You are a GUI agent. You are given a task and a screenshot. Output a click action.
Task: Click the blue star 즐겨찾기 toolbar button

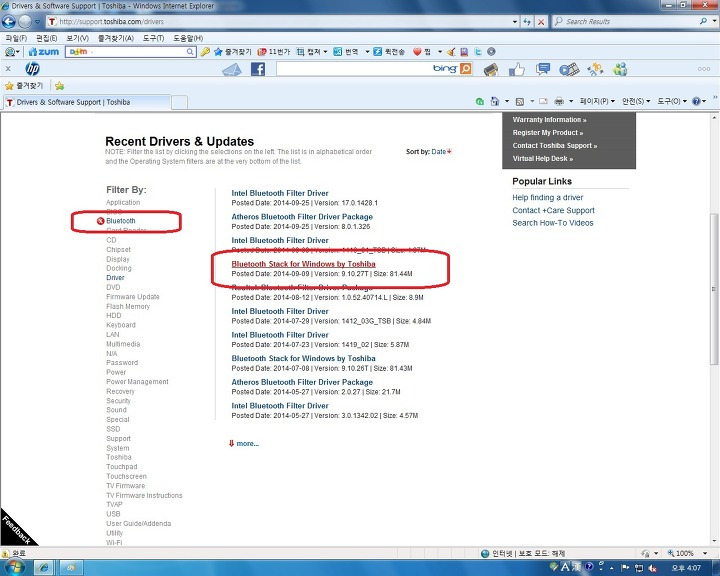(233, 52)
